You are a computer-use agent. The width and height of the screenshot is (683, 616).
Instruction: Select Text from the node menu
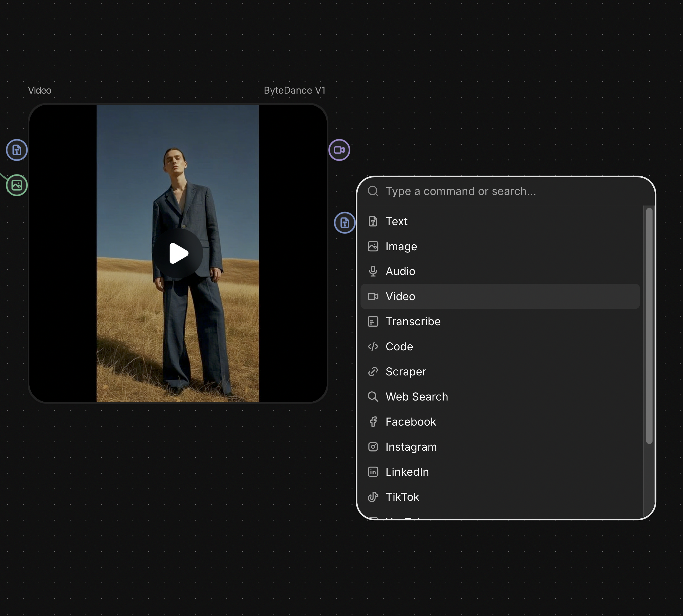click(x=396, y=221)
